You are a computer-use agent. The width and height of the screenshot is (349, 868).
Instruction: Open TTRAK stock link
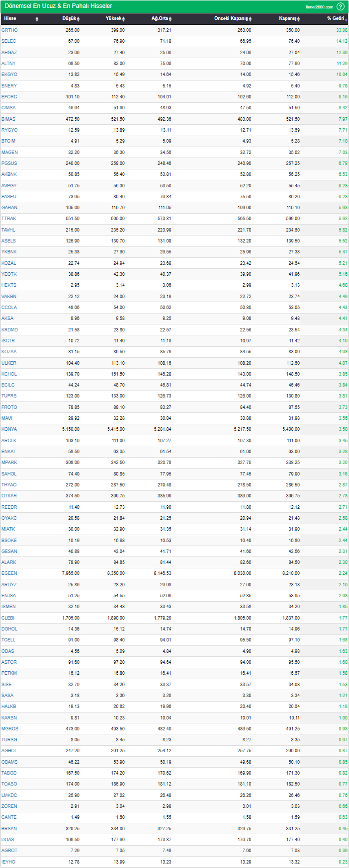[9, 219]
